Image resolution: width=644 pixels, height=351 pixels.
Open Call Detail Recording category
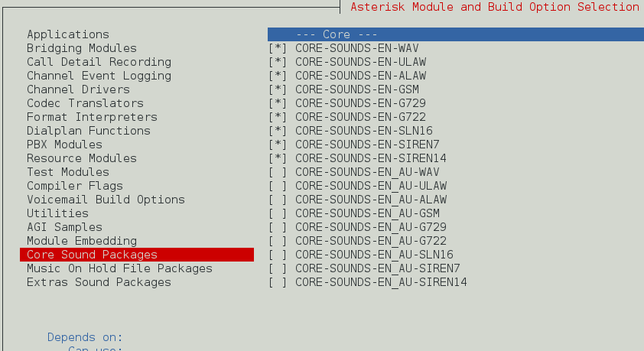[99, 62]
